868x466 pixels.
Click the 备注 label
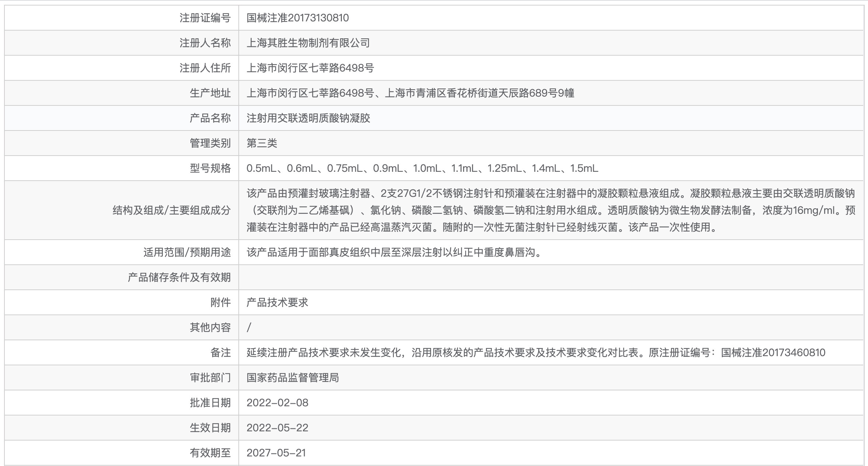tap(221, 352)
